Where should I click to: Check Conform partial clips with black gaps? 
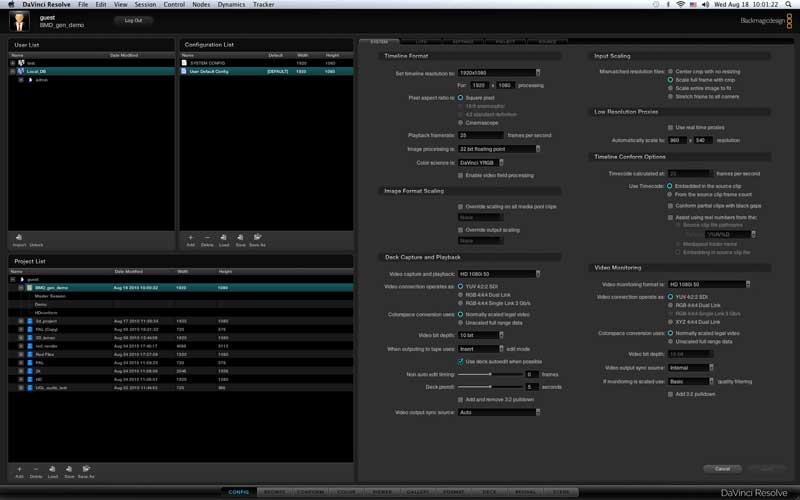[x=670, y=206]
